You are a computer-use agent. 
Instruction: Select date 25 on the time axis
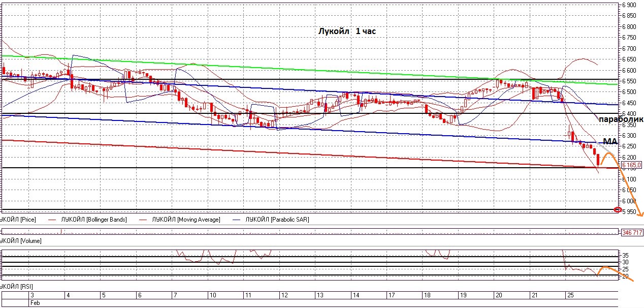(x=570, y=295)
